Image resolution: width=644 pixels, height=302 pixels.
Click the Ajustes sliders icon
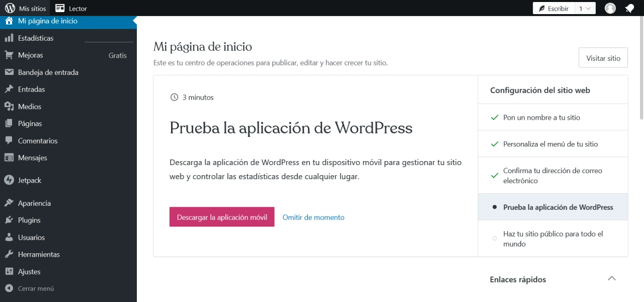coord(9,272)
